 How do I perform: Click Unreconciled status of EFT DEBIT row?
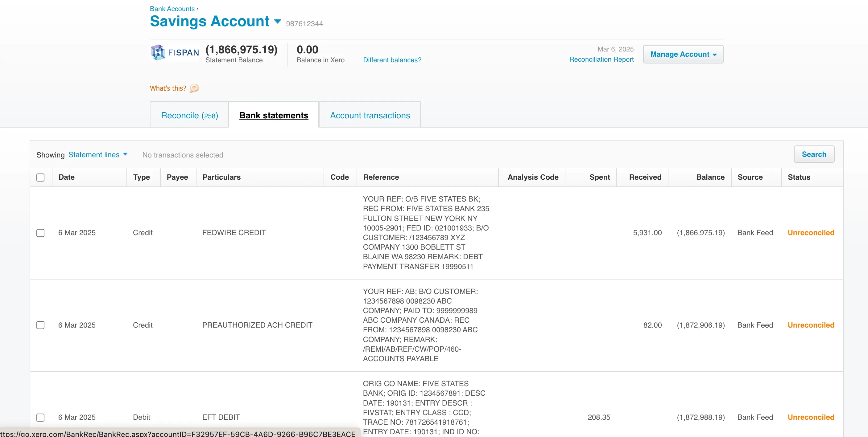811,417
